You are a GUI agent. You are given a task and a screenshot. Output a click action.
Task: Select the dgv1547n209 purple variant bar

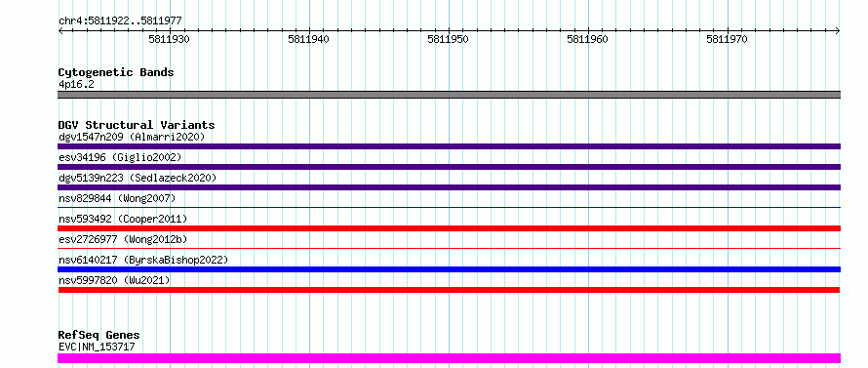[x=449, y=146]
